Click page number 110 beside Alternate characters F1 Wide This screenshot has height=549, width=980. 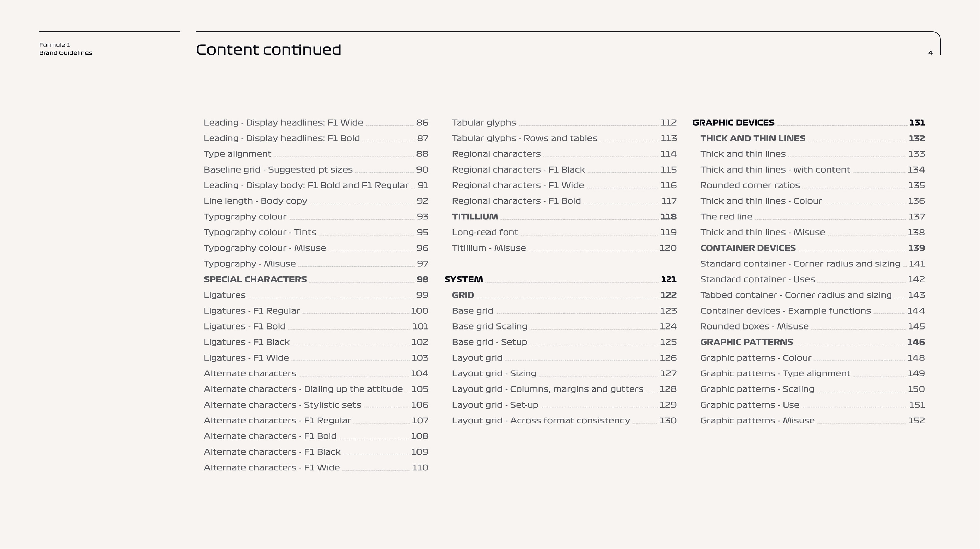[x=420, y=468]
